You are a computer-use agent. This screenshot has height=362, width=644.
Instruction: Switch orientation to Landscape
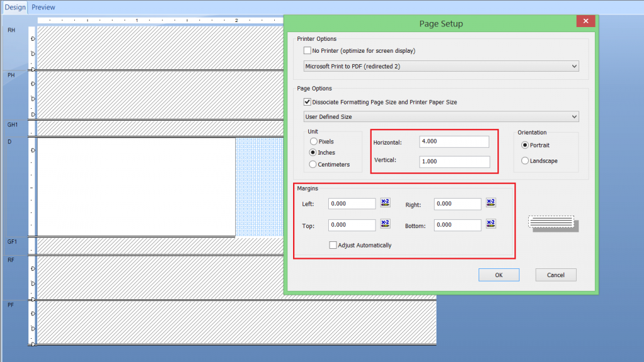[x=525, y=160]
